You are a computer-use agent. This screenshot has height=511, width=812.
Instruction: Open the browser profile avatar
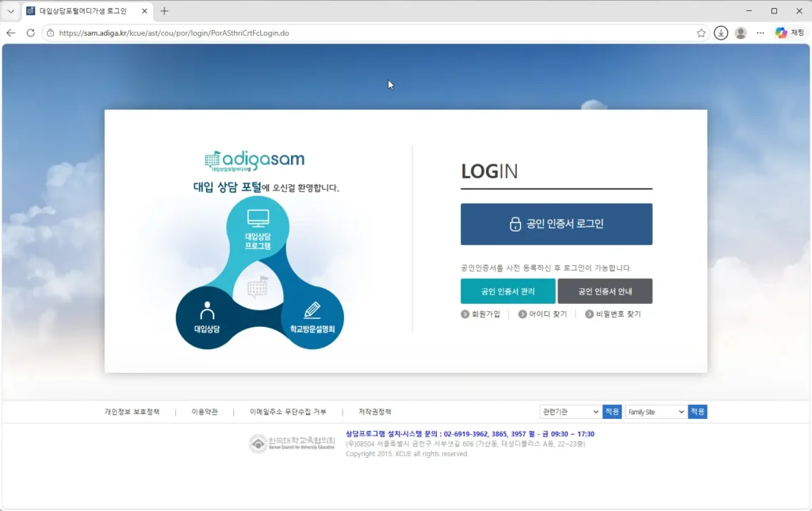click(x=741, y=33)
